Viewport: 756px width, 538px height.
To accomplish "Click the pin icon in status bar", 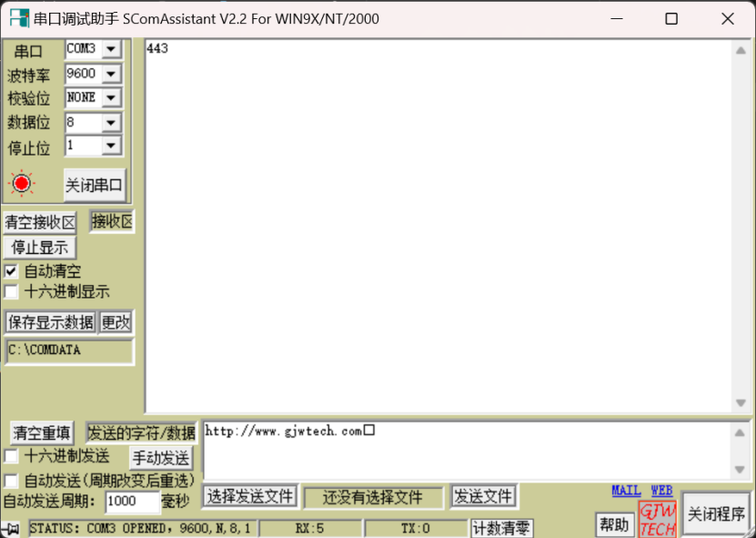I will (12, 528).
